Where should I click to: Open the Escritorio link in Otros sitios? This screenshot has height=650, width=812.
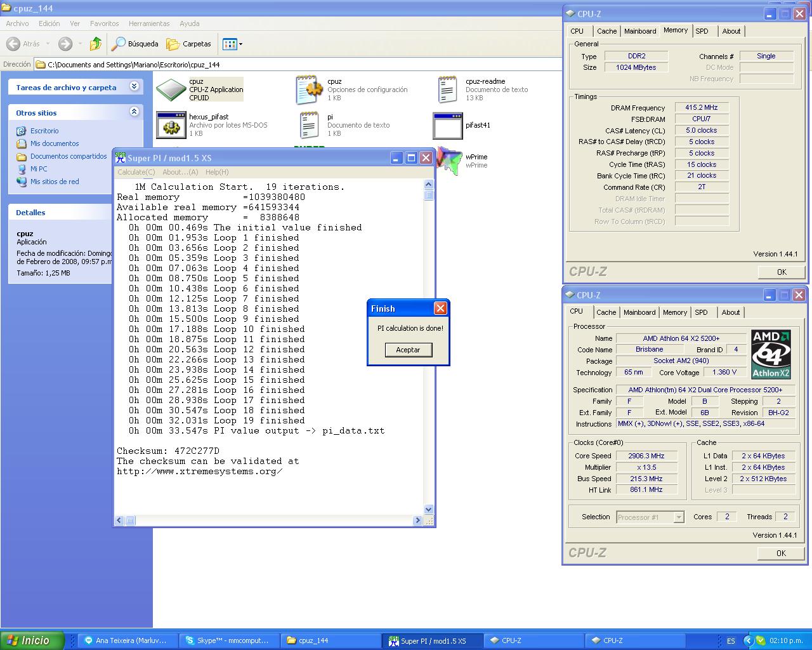tap(44, 131)
